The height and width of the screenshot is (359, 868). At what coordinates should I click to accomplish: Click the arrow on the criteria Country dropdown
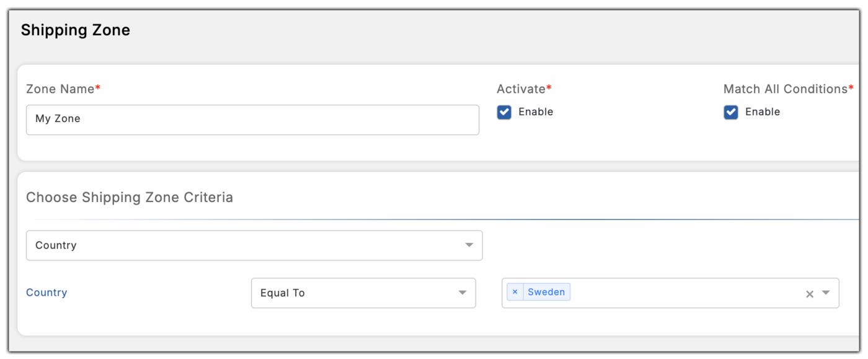469,246
